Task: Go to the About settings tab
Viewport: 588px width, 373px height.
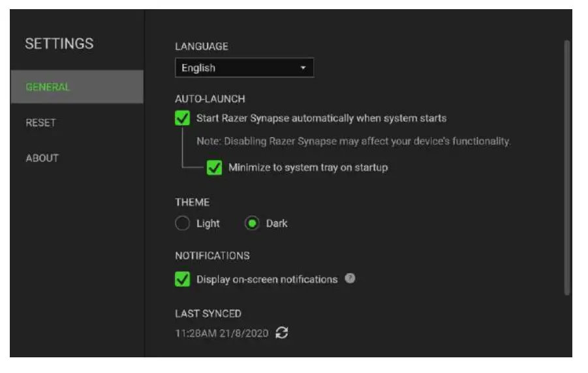Action: pos(42,158)
